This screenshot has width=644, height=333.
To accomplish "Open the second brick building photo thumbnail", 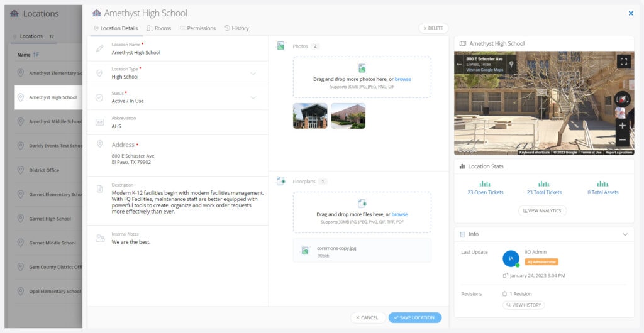I will [348, 116].
